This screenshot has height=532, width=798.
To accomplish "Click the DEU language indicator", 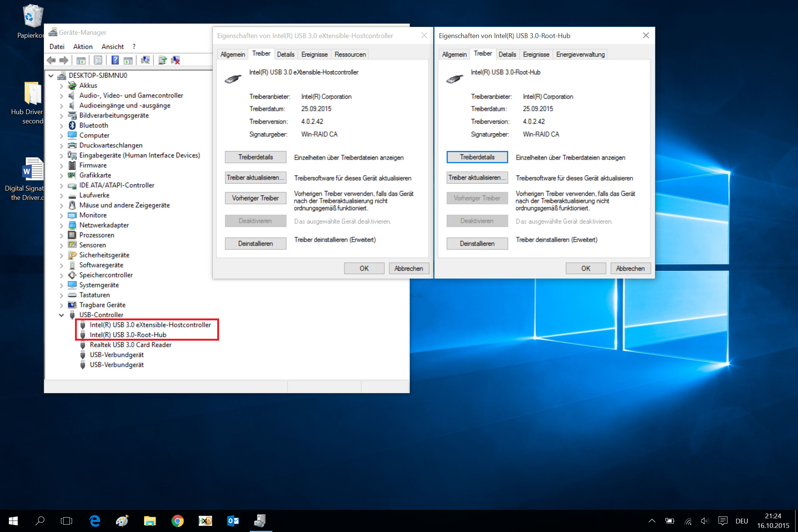I will point(741,521).
